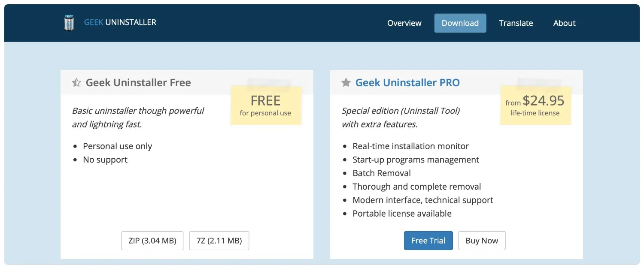Click the Buy Now button
The height and width of the screenshot is (269, 644).
click(x=482, y=241)
